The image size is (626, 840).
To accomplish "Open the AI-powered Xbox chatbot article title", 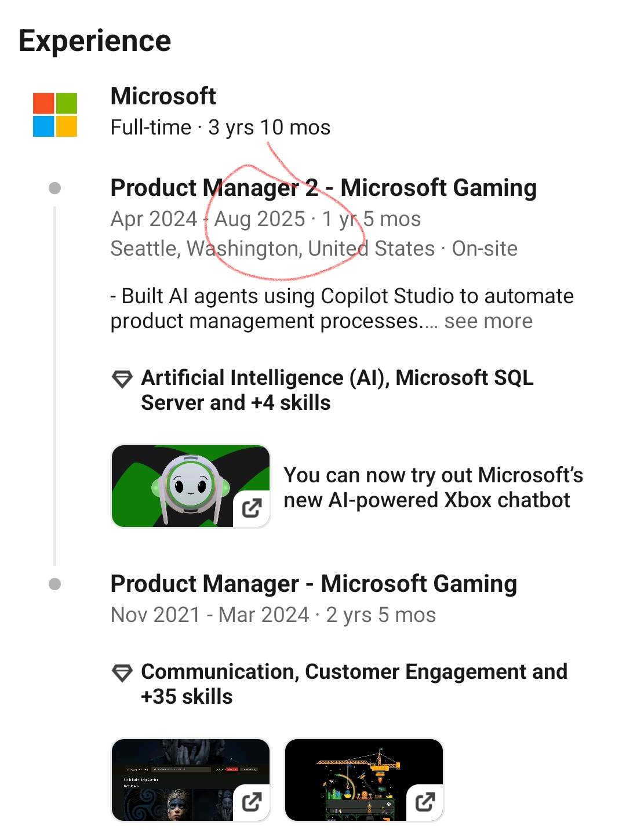I will pyautogui.click(x=432, y=488).
